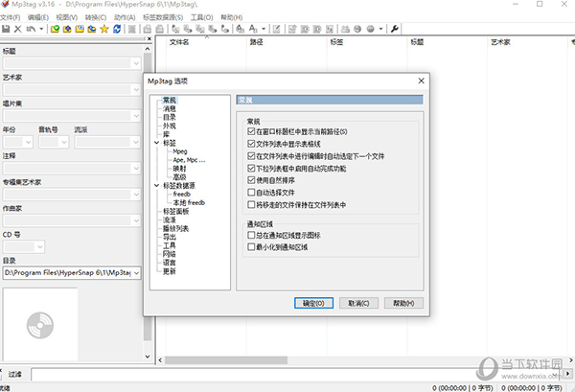575x392 pixels.
Task: Toggle 下拉列表框中启用自动完成功能 checkbox
Action: tap(251, 168)
